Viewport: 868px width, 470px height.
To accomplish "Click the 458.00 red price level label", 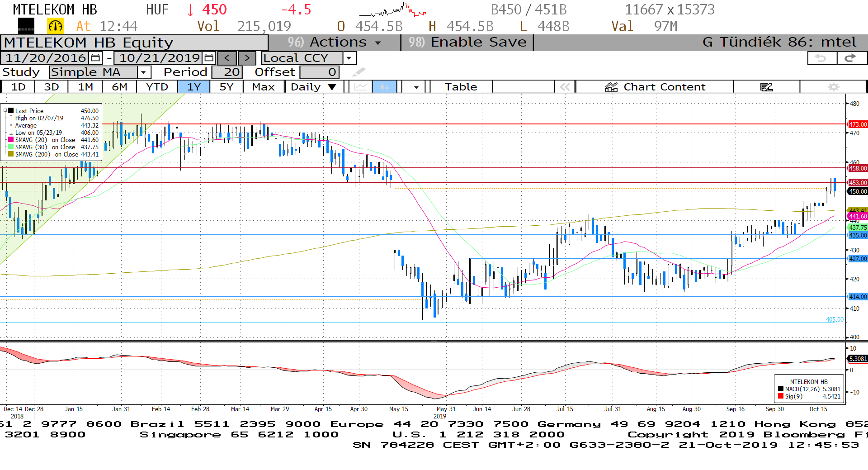I will 857,168.
